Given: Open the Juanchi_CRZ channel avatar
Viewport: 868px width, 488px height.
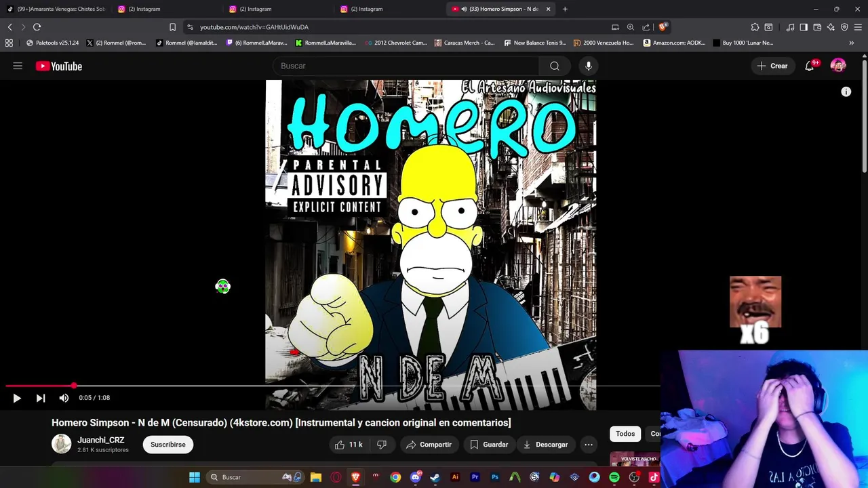Looking at the screenshot, I should click(62, 444).
